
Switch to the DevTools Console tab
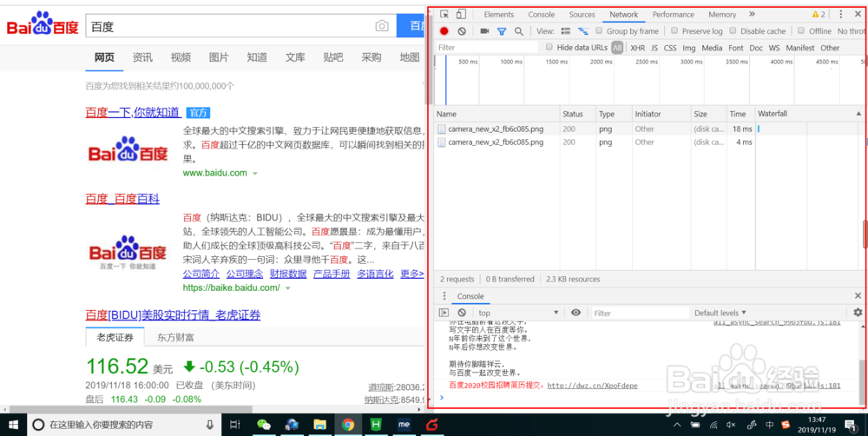tap(542, 15)
